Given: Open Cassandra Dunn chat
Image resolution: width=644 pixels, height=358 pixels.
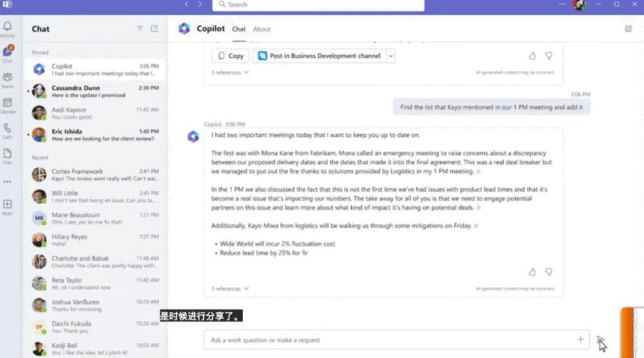Looking at the screenshot, I should (95, 91).
